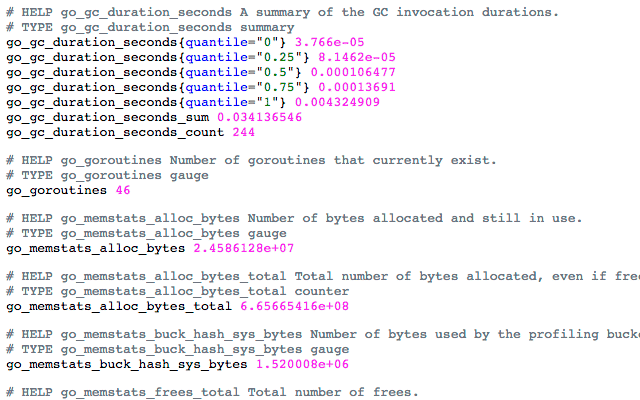Click the HELP go_memstats_frees_total comment line
Screen dimensions: 640x400
pyautogui.click(x=213, y=392)
